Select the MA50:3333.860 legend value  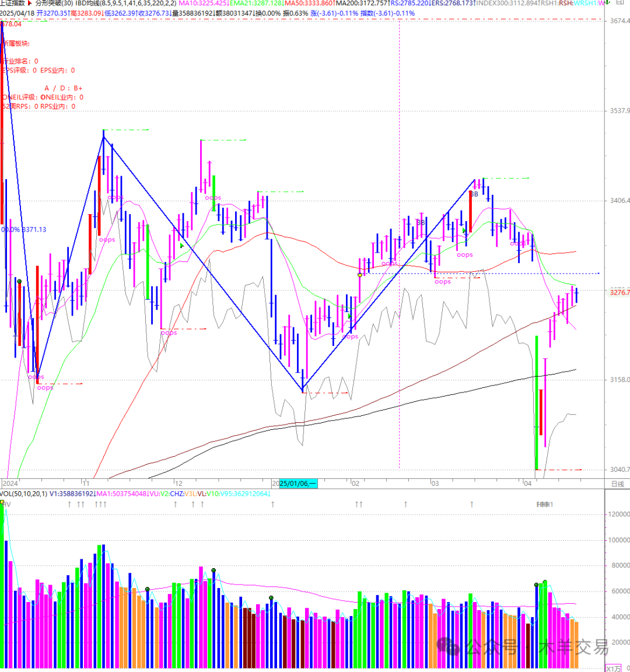click(310, 3)
